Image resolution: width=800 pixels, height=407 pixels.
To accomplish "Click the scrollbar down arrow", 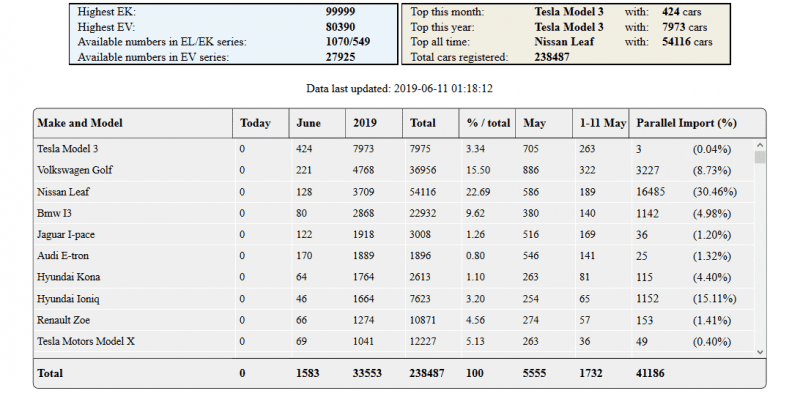I will point(760,352).
